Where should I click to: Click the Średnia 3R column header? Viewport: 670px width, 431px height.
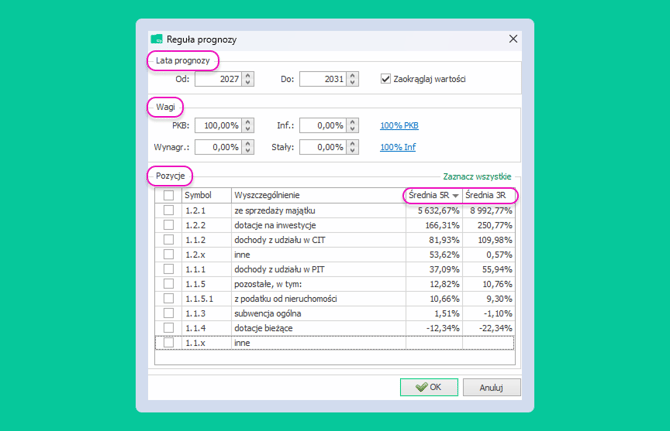click(x=490, y=195)
